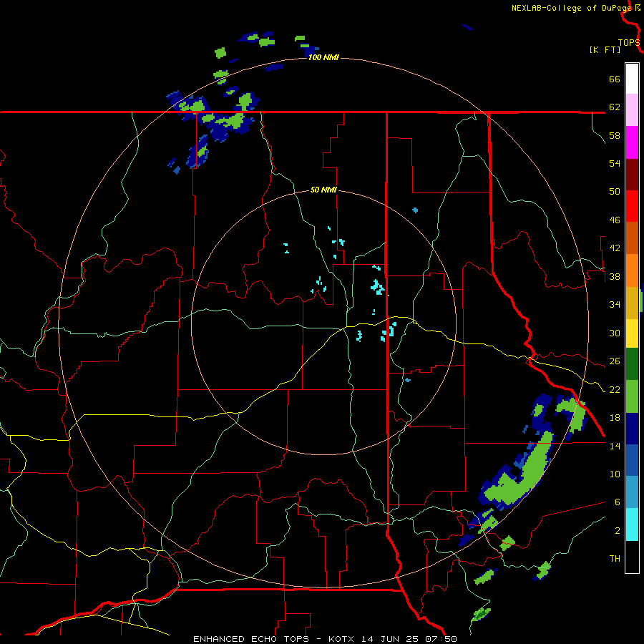Click the TH threshold label
644x644 pixels.
615,558
